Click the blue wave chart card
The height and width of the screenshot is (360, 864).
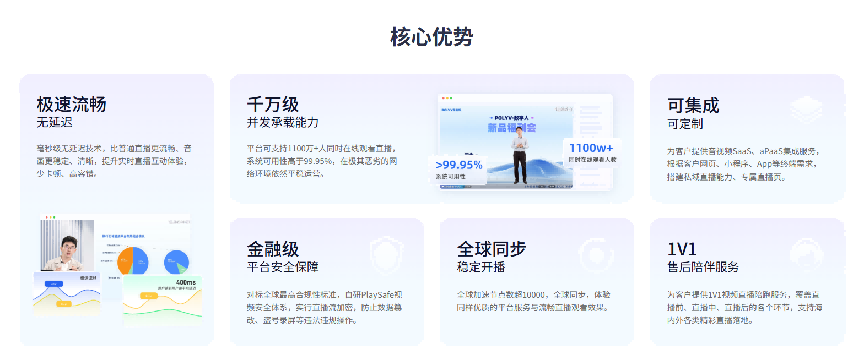pyautogui.click(x=67, y=293)
